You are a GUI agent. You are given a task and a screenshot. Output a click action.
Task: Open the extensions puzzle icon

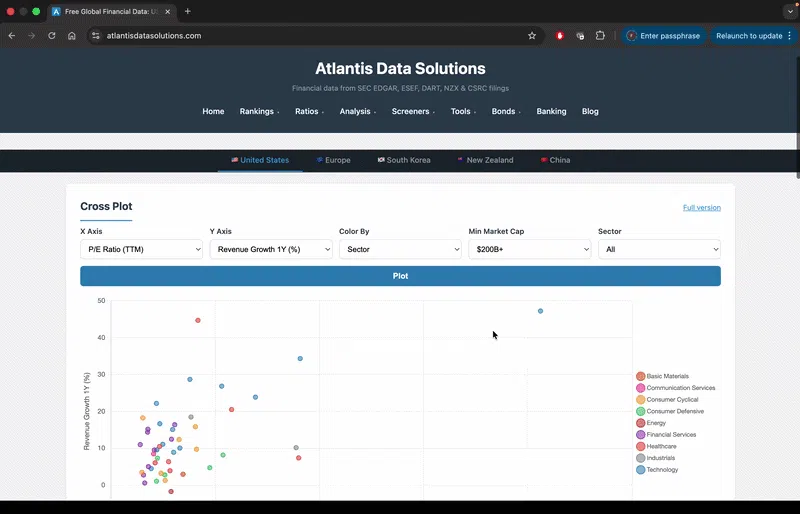pyautogui.click(x=600, y=36)
